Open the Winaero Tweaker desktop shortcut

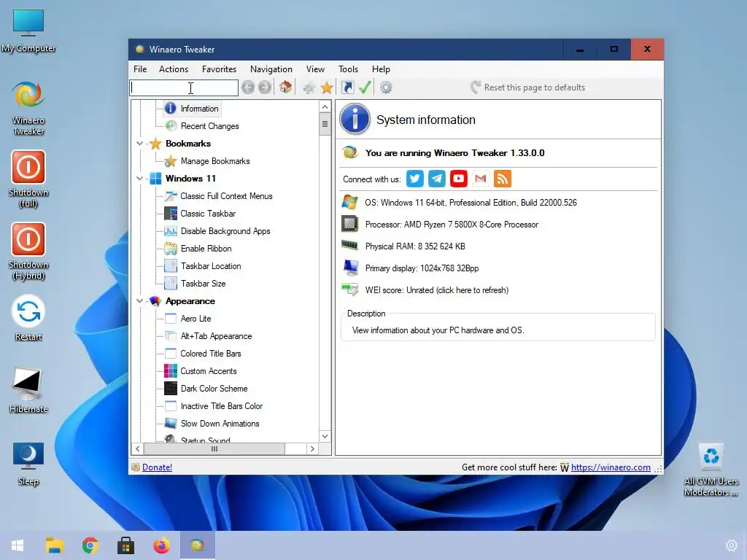click(x=28, y=108)
